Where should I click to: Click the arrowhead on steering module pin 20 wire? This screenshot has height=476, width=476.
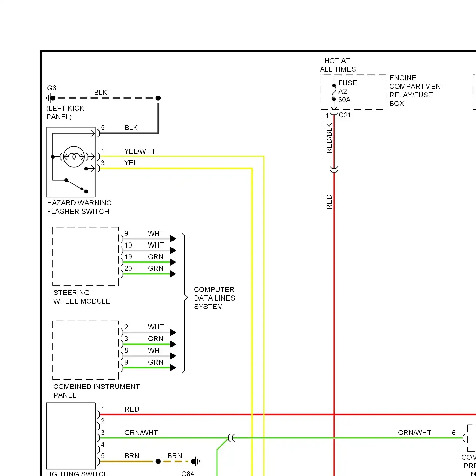173,274
